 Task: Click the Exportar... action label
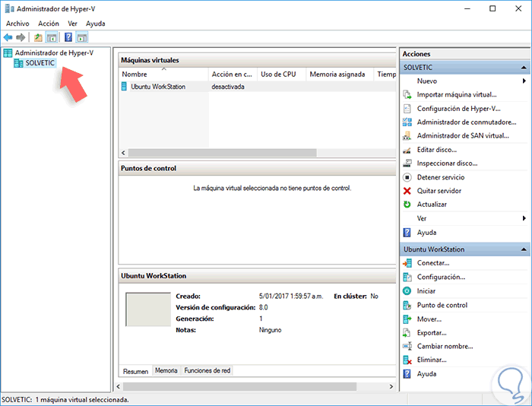[x=432, y=333]
